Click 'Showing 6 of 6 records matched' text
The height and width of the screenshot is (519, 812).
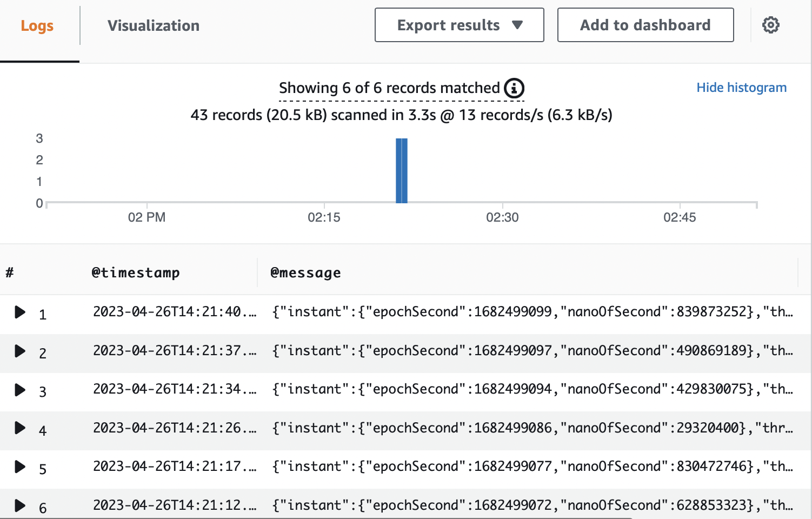coord(389,88)
